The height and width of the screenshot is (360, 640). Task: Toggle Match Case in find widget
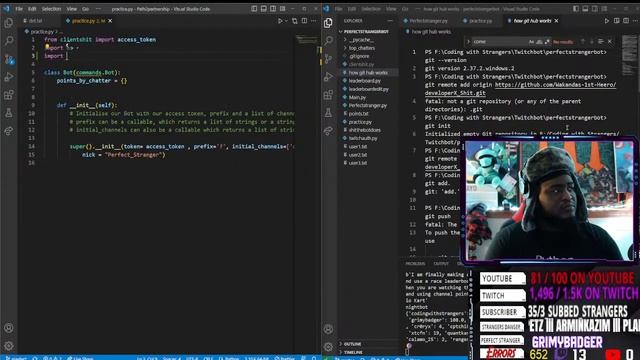531,42
